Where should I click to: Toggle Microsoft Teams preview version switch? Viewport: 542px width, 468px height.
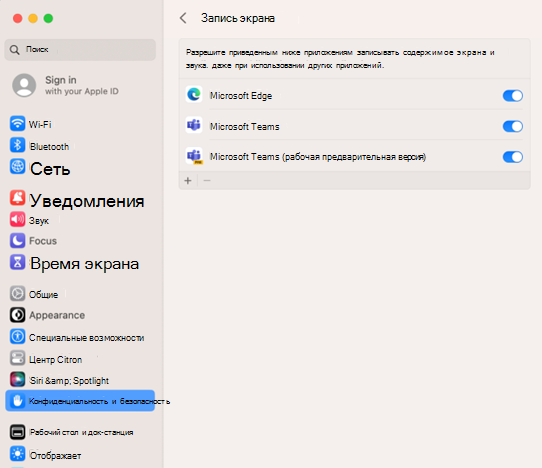[x=513, y=157]
